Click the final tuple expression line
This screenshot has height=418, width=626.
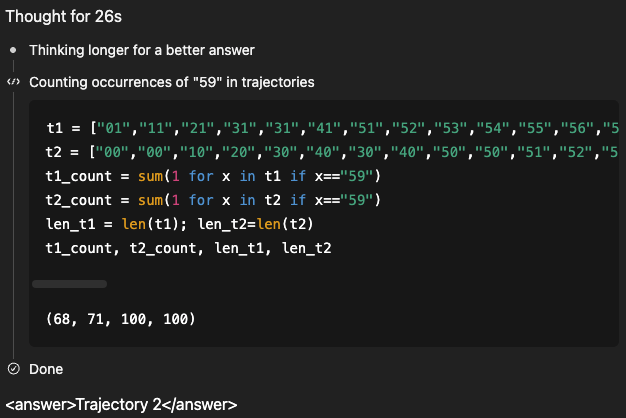click(188, 246)
